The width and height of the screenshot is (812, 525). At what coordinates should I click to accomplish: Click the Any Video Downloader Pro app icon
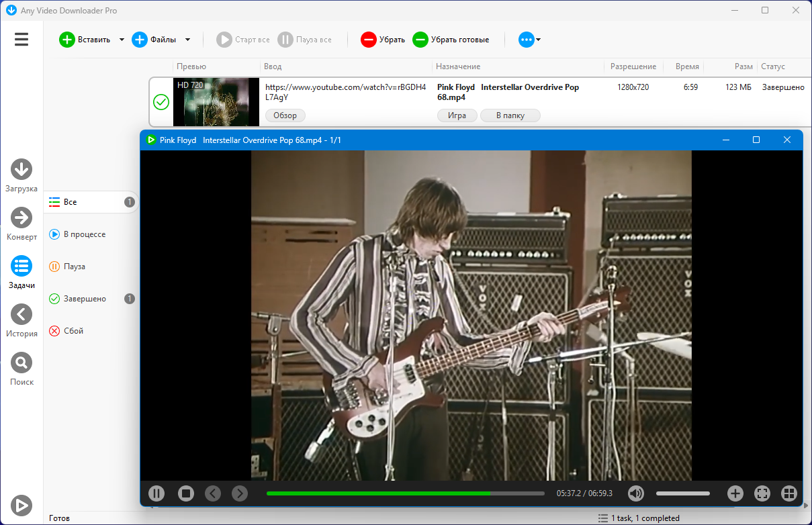pyautogui.click(x=11, y=10)
